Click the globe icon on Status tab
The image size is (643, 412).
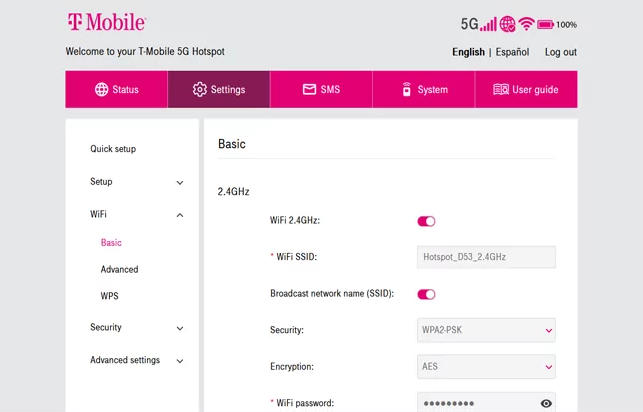(101, 89)
